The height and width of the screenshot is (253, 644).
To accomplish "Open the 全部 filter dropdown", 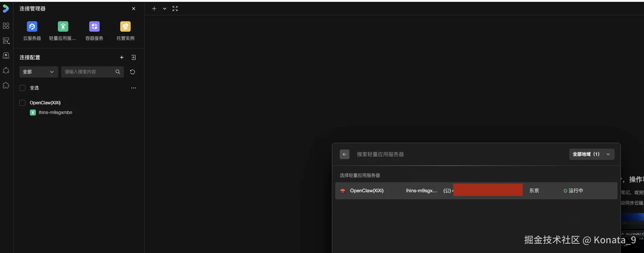I will pyautogui.click(x=39, y=72).
